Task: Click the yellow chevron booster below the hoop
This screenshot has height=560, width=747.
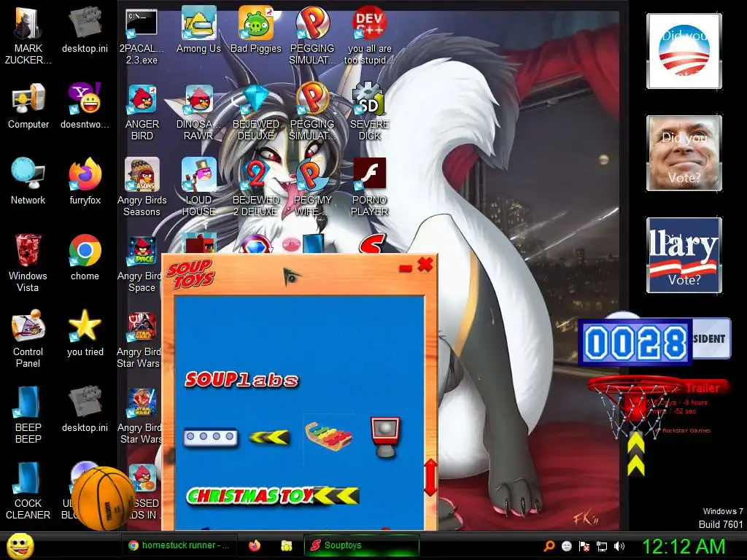Action: click(x=635, y=454)
